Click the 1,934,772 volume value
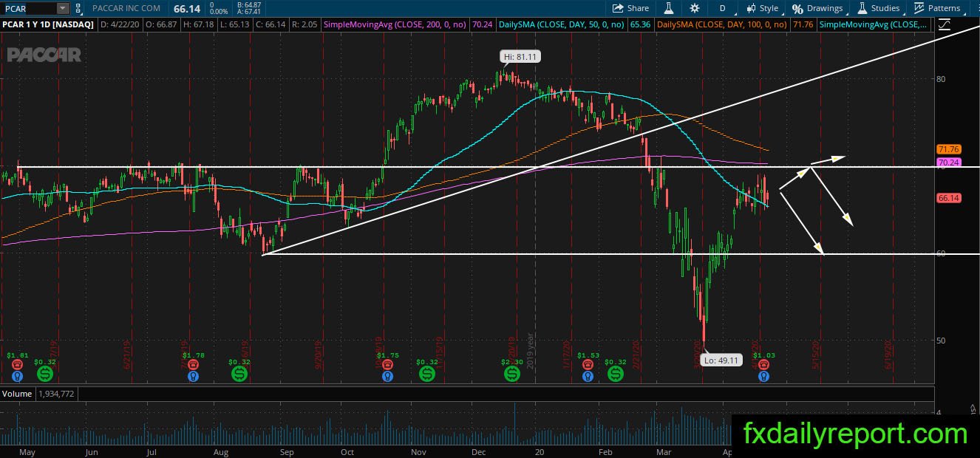The width and height of the screenshot is (980, 458). coord(56,394)
